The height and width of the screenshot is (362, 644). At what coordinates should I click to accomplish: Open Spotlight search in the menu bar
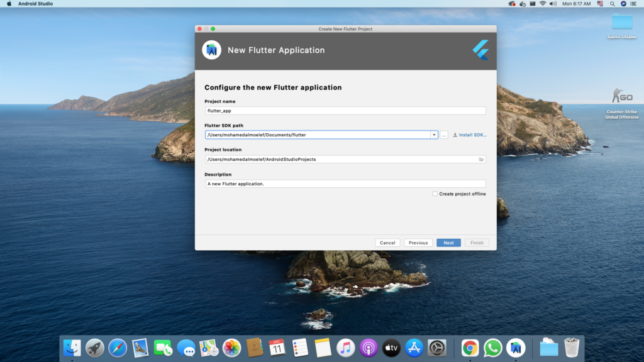612,4
